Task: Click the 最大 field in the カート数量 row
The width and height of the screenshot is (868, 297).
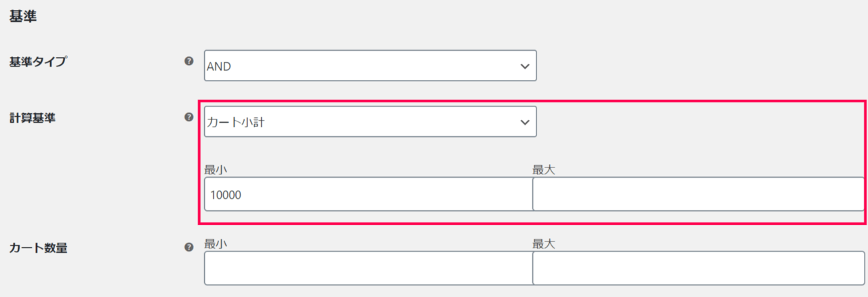Action: [698, 269]
